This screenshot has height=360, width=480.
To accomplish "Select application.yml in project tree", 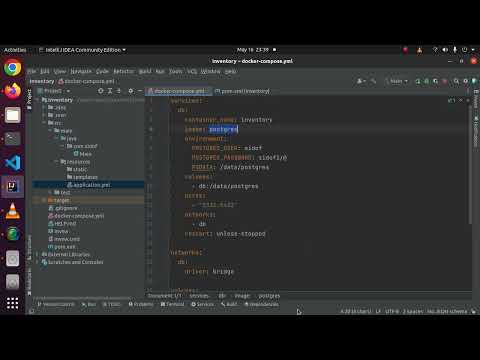I will click(88, 185).
